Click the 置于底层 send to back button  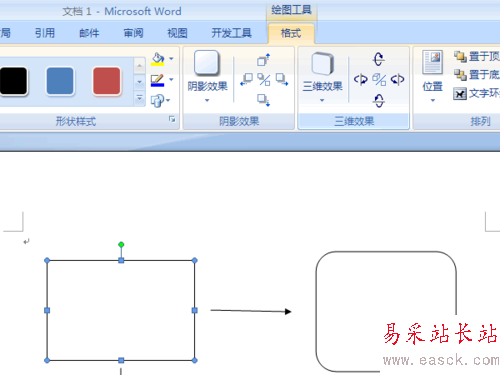coord(477,75)
